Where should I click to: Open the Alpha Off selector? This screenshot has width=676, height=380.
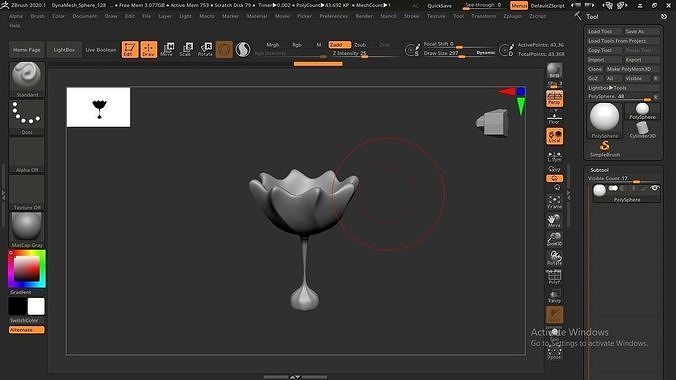27,155
